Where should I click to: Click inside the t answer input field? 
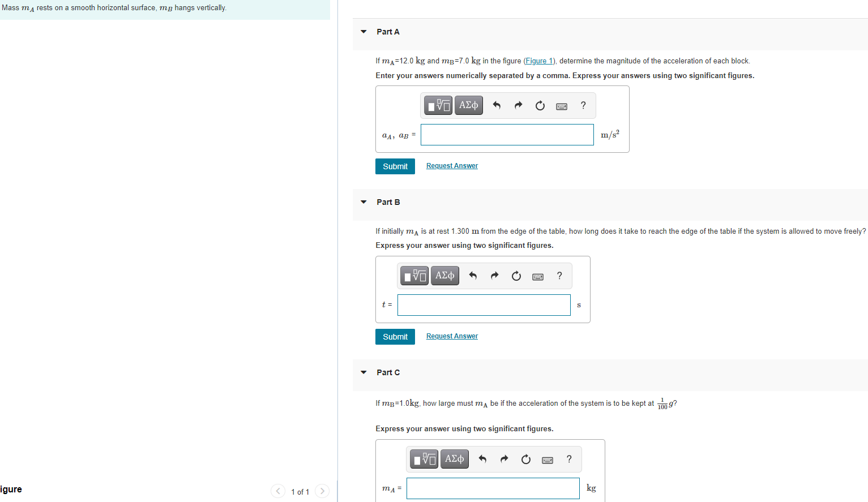[x=484, y=304]
